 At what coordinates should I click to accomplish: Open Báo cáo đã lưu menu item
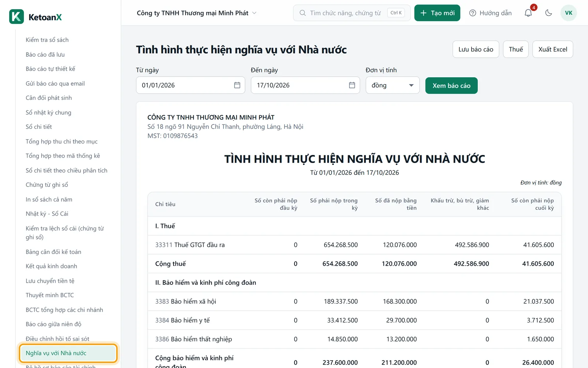[x=45, y=54]
